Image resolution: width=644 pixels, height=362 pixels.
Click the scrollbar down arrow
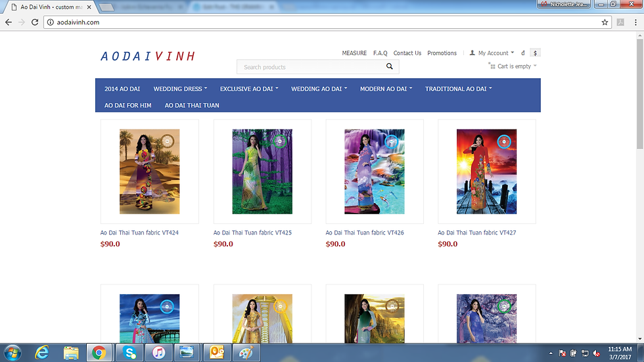pyautogui.click(x=640, y=339)
